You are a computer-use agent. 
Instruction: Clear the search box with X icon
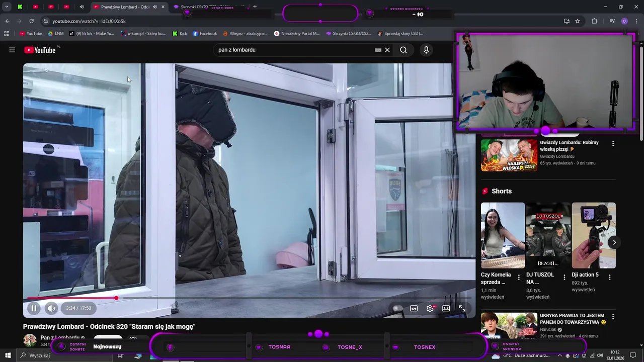tap(387, 50)
